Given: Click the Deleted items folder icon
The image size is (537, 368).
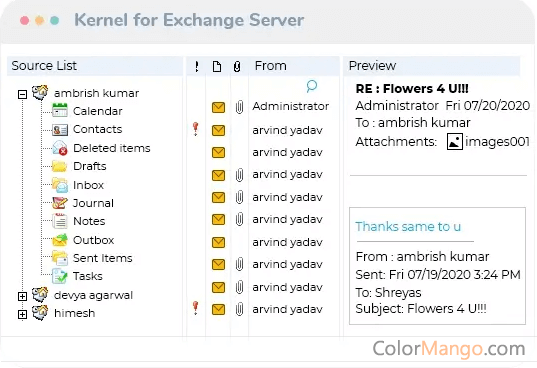Looking at the screenshot, I should (60, 148).
